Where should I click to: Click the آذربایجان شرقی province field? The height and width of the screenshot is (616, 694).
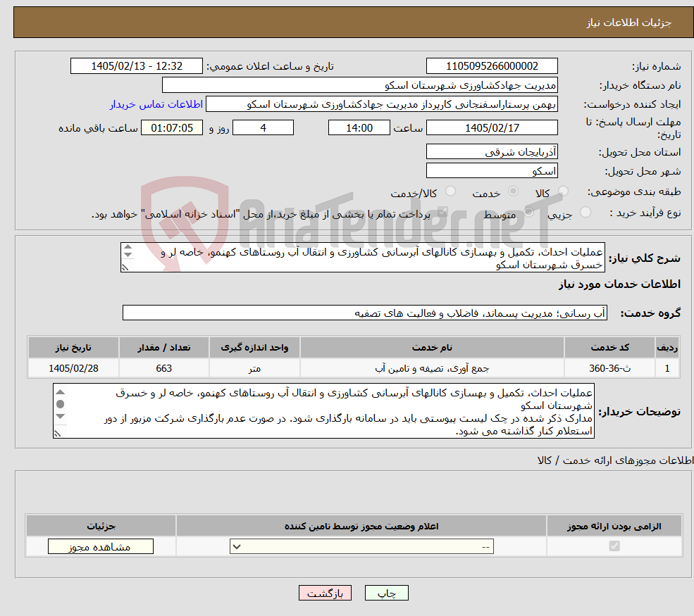(x=492, y=151)
